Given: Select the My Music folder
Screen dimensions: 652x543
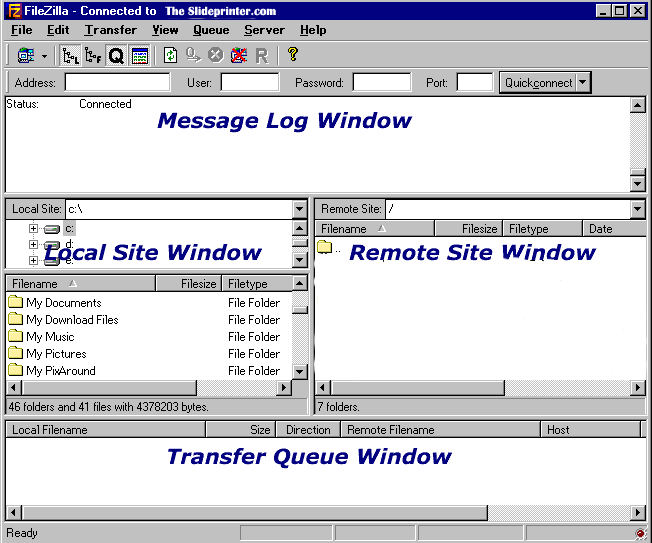Looking at the screenshot, I should (50, 337).
